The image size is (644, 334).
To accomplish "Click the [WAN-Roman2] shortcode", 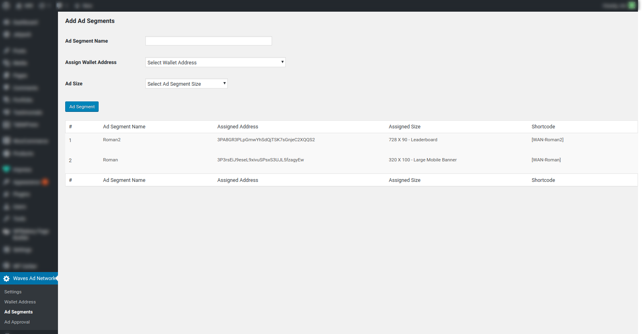I will click(547, 140).
